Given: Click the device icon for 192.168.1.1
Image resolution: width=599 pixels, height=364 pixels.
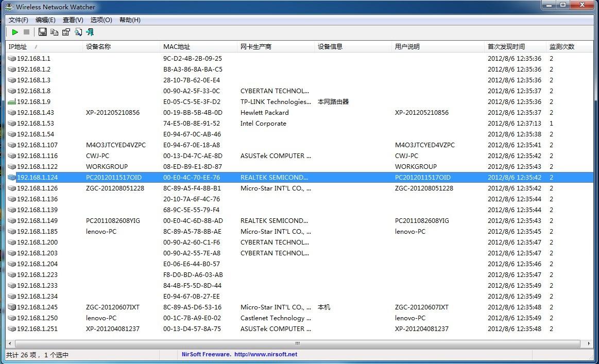Looking at the screenshot, I should [12, 59].
